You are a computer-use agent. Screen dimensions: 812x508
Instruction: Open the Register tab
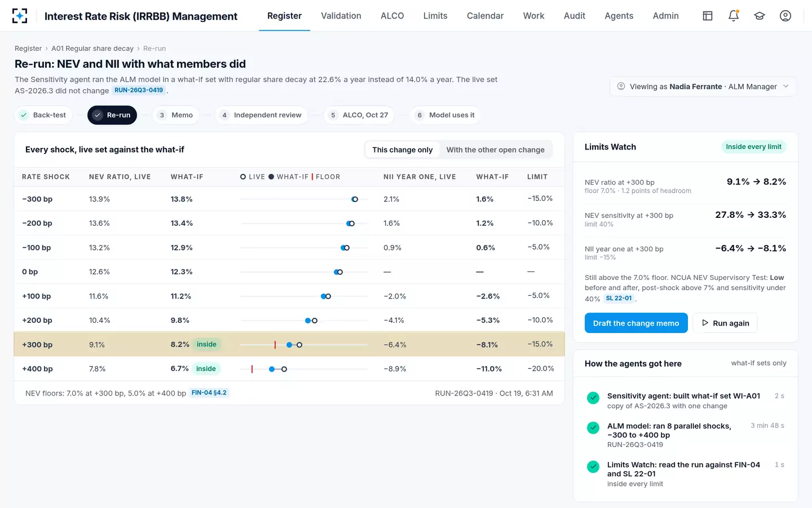[x=284, y=16]
